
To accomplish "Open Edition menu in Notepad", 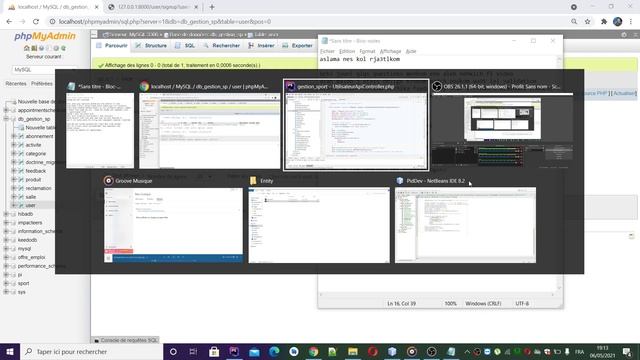I will 347,51.
